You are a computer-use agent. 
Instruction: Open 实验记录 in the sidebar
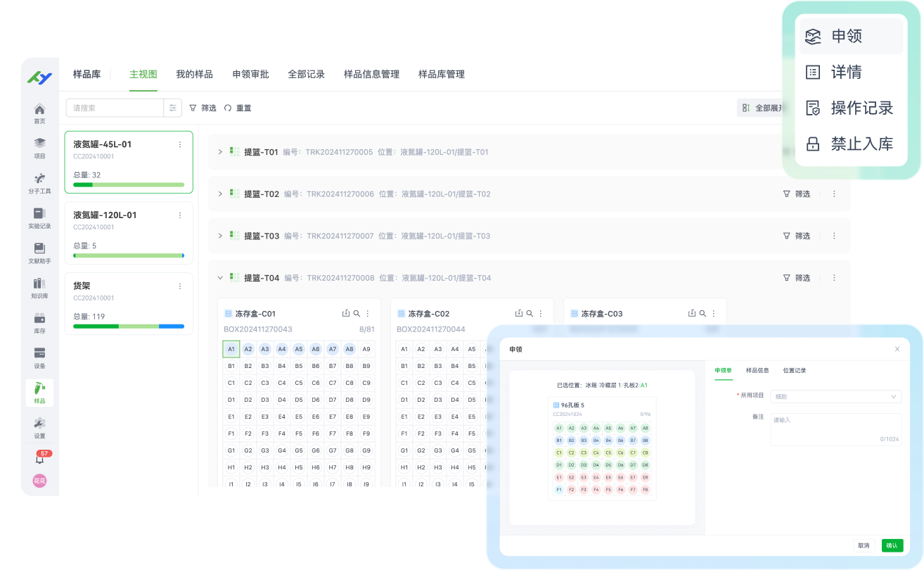pyautogui.click(x=39, y=218)
